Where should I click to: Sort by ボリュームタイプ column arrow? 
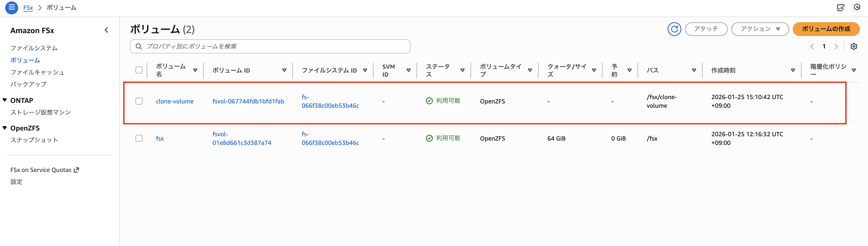[x=530, y=70]
